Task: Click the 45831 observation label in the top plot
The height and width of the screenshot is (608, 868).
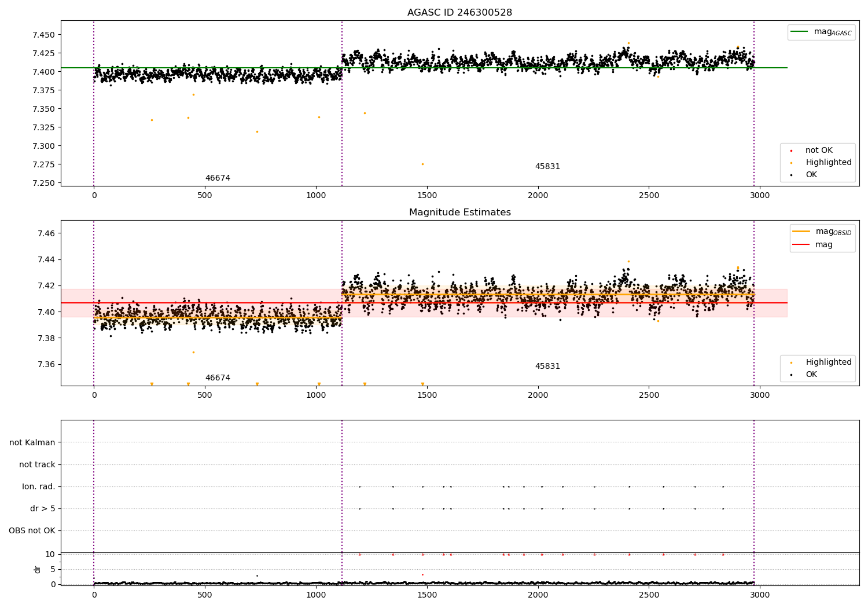Action: (547, 167)
